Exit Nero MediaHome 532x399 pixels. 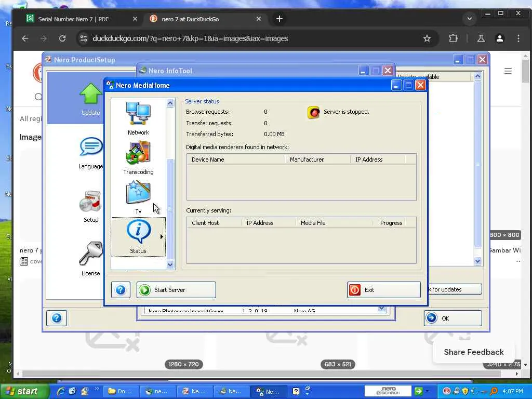click(x=384, y=290)
